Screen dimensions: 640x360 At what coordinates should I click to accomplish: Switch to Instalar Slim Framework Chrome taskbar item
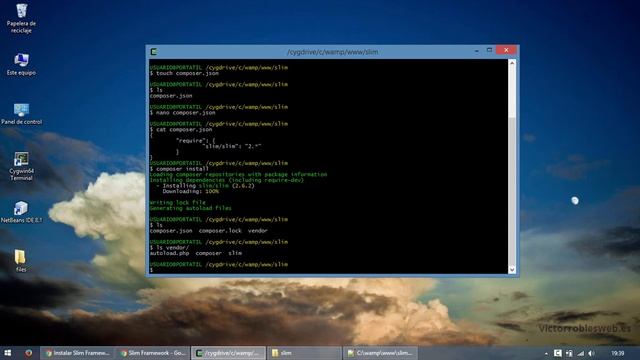tap(78, 353)
